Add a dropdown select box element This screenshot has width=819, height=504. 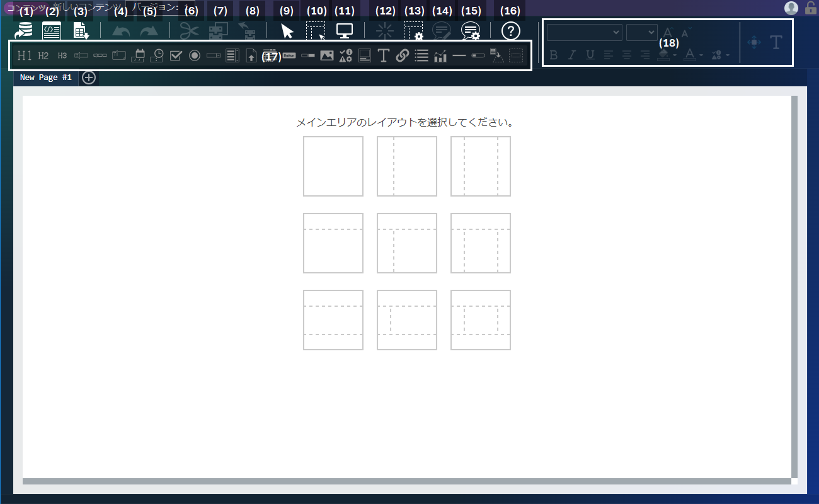214,55
